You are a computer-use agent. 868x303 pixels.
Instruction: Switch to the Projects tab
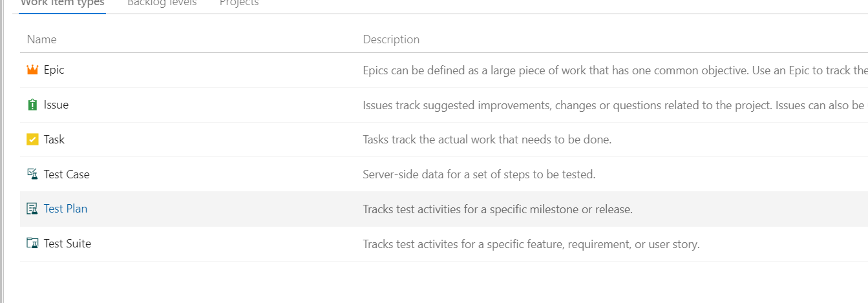(239, 3)
